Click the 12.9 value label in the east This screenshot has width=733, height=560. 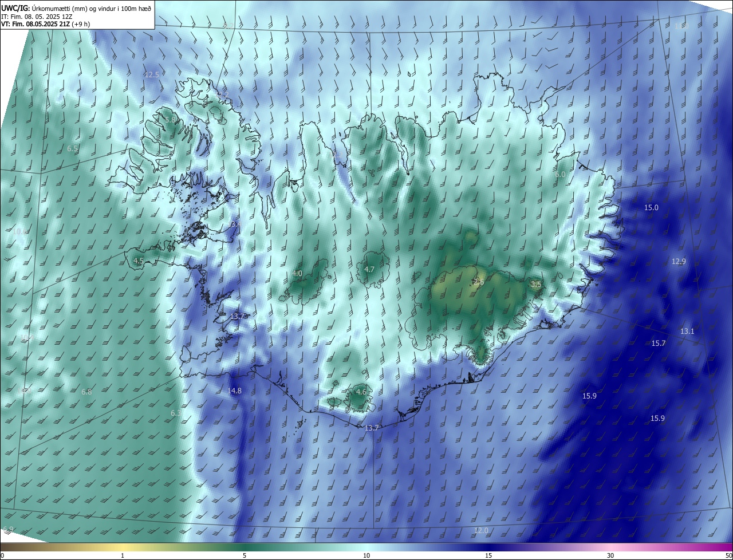[679, 262]
